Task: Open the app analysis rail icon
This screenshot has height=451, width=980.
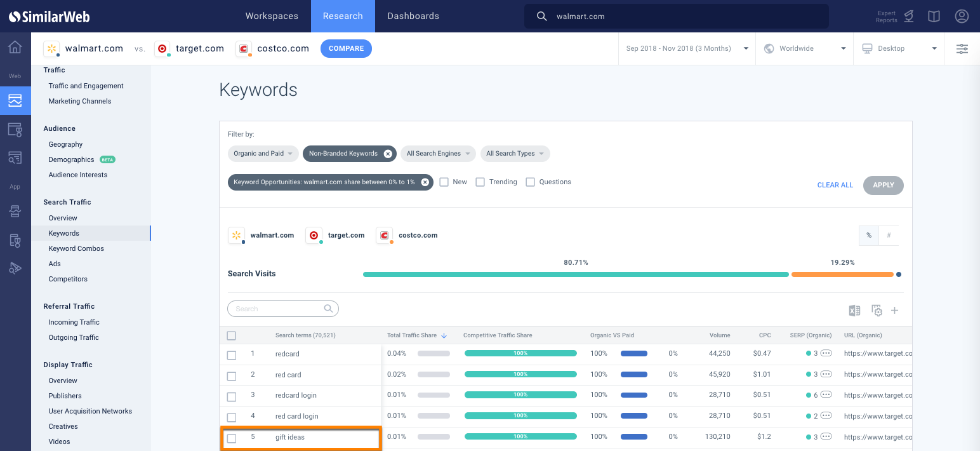Action: (15, 212)
